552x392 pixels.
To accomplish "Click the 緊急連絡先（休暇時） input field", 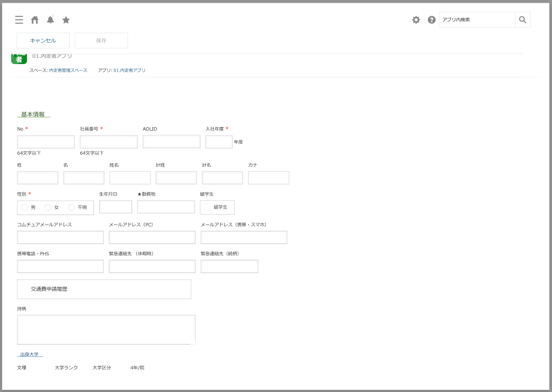I will pos(152,266).
